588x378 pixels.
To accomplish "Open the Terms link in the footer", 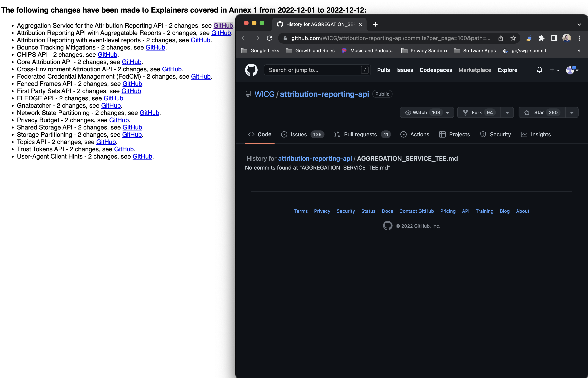I will [301, 211].
